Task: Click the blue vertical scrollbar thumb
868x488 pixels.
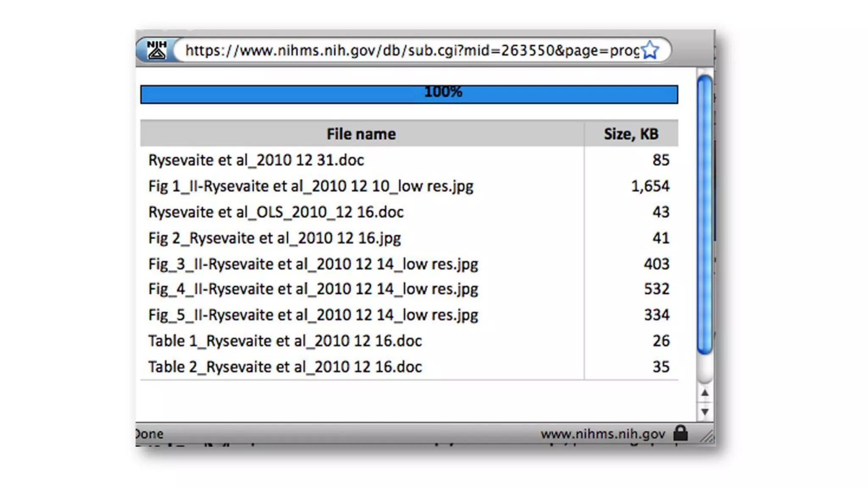Action: coord(704,214)
